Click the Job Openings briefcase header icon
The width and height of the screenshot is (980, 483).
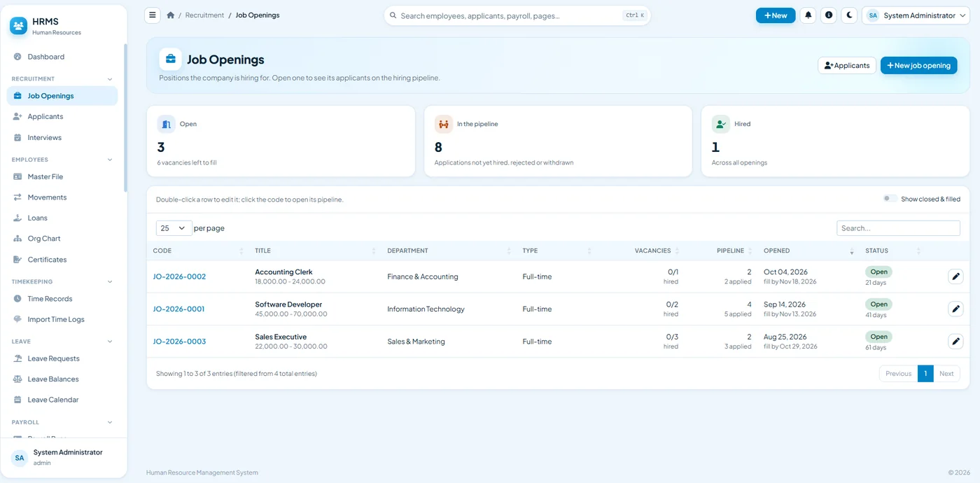tap(170, 59)
